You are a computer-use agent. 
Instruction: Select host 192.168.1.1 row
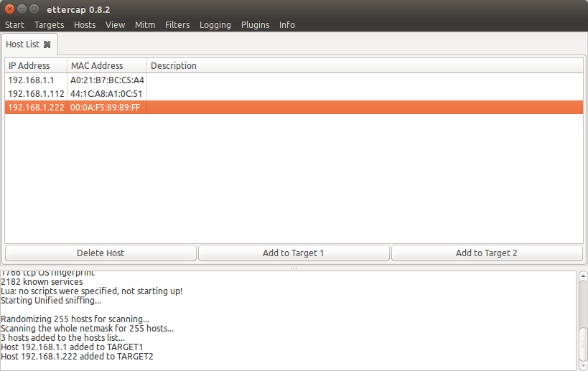294,80
